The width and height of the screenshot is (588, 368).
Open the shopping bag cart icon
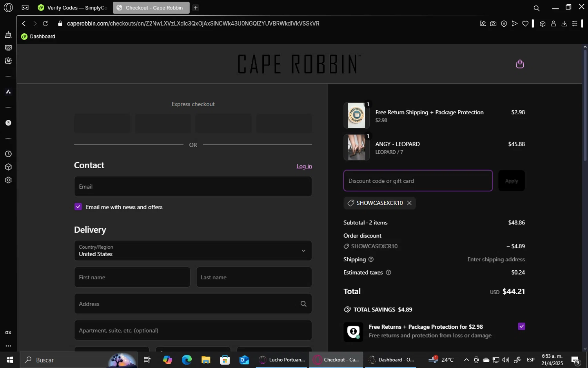pos(520,64)
